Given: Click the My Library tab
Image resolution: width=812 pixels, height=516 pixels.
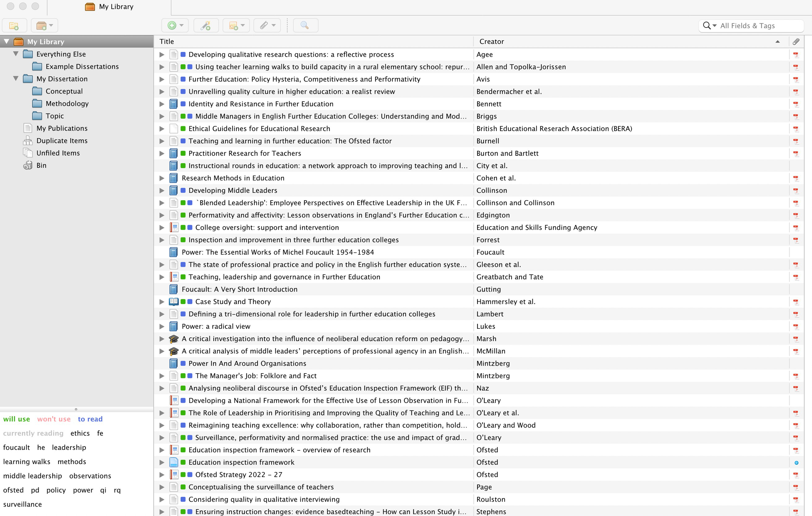Looking at the screenshot, I should coord(109,7).
